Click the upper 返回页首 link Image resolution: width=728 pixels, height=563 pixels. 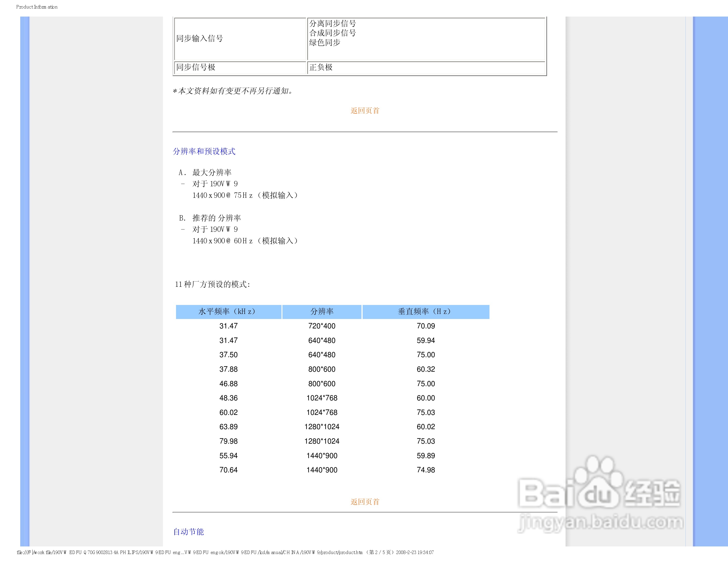(365, 111)
